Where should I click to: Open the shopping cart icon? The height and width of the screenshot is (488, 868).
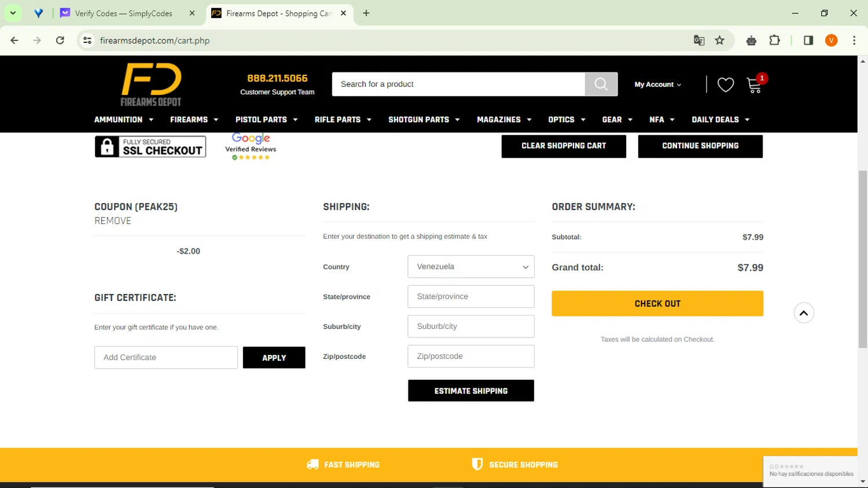755,85
